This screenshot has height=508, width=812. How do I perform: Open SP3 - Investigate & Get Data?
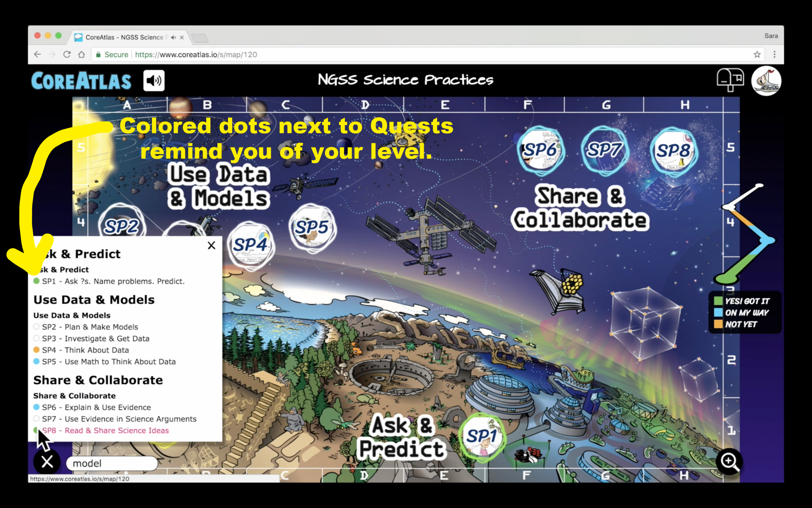pyautogui.click(x=96, y=338)
